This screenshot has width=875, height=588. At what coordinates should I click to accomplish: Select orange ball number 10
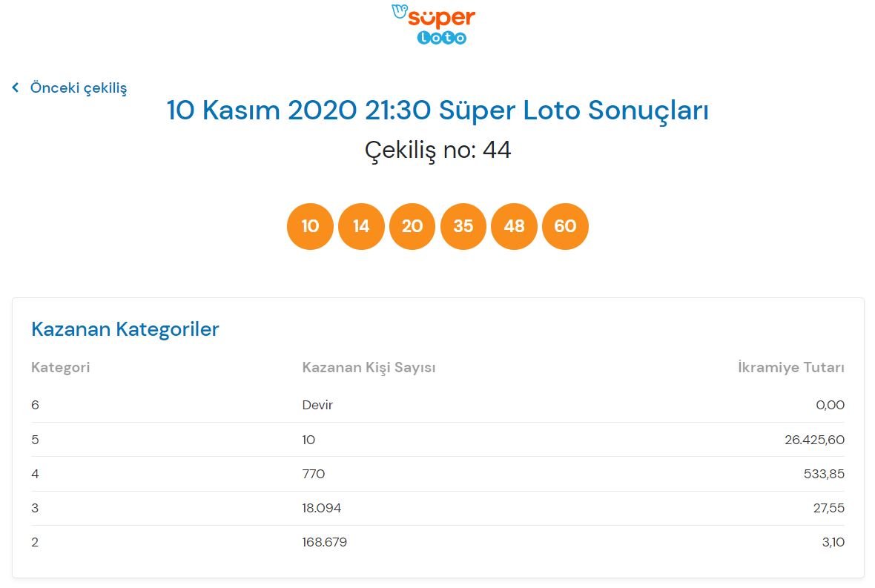tap(310, 226)
